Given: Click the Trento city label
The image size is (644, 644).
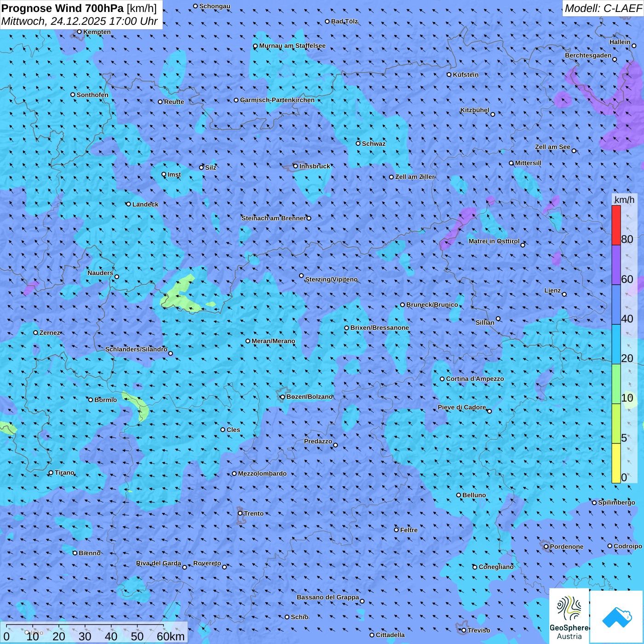Looking at the screenshot, I should click(x=253, y=513).
